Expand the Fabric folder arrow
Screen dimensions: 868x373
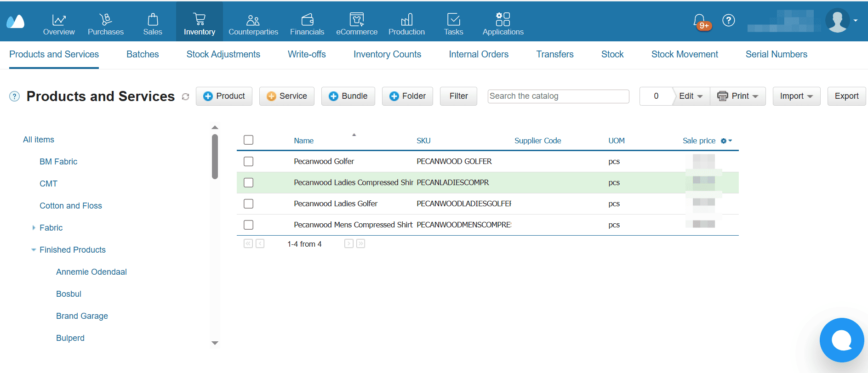click(x=34, y=228)
